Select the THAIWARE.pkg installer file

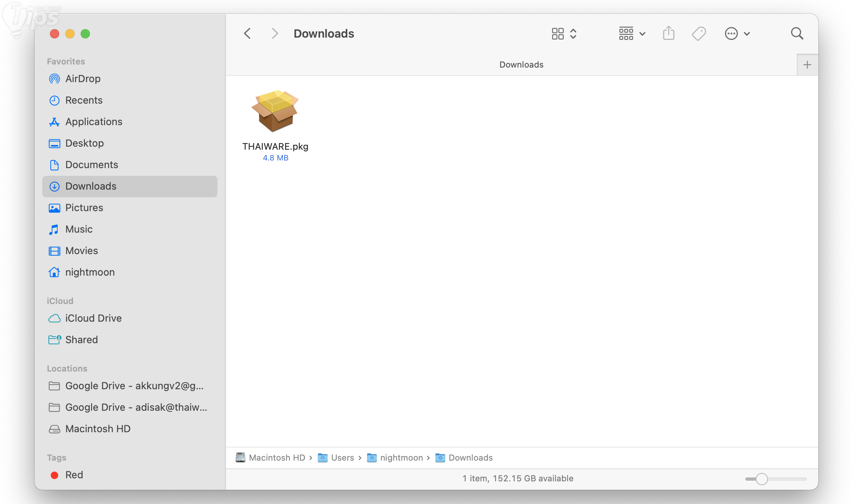(275, 111)
